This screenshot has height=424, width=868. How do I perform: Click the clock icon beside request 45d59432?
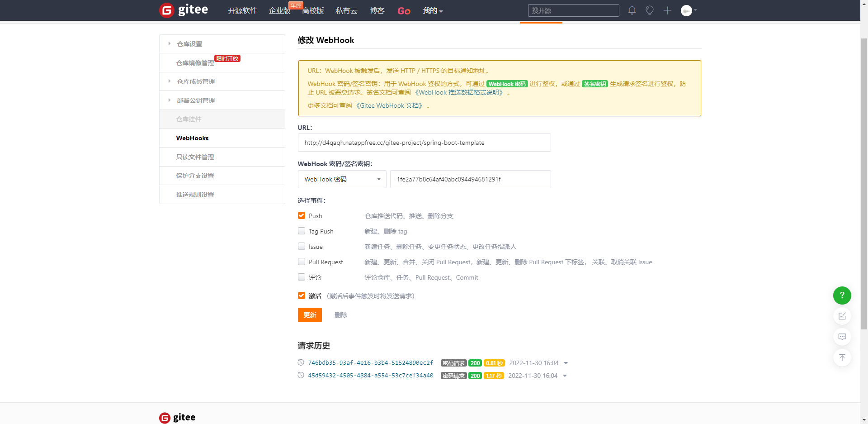point(301,375)
